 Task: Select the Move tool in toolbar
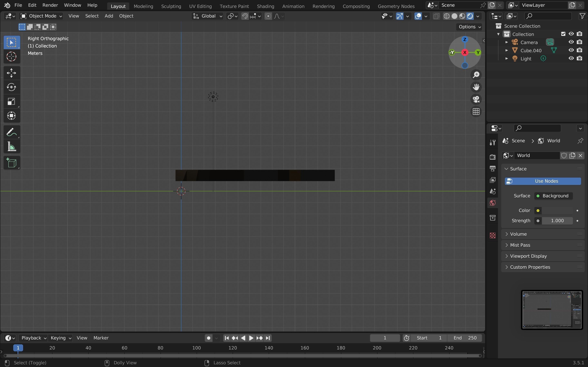pyautogui.click(x=11, y=73)
